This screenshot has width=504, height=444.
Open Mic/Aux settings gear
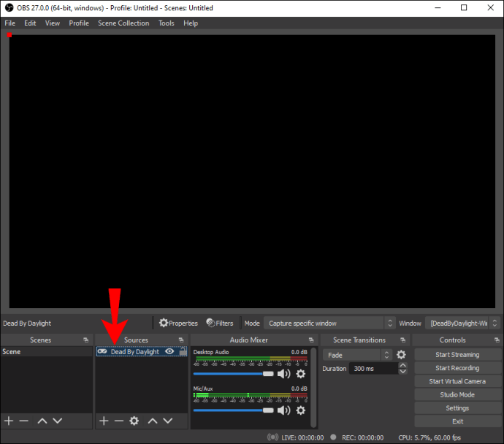point(300,410)
